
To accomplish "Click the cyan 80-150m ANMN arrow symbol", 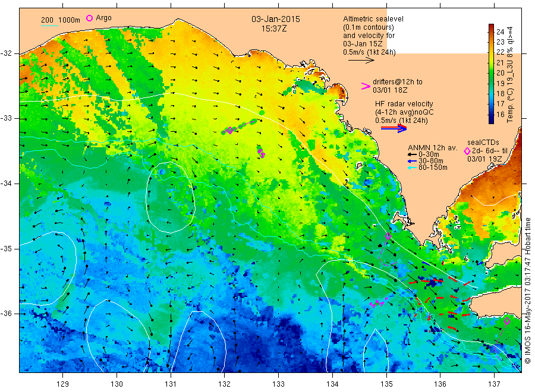I will (x=412, y=167).
